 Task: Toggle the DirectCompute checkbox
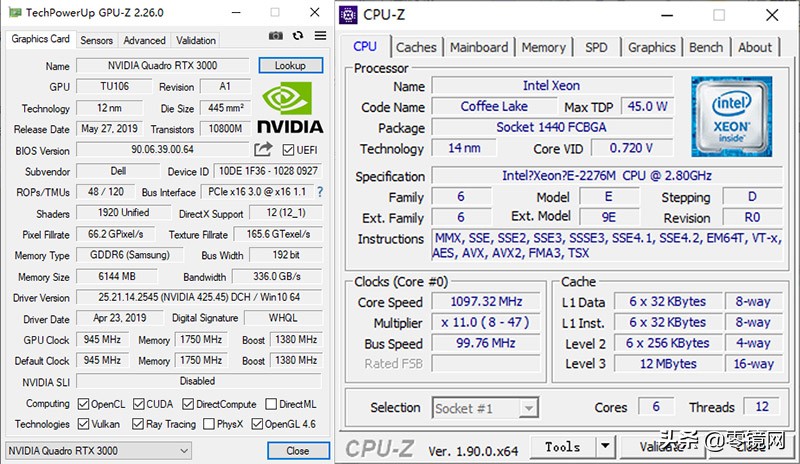pos(188,404)
